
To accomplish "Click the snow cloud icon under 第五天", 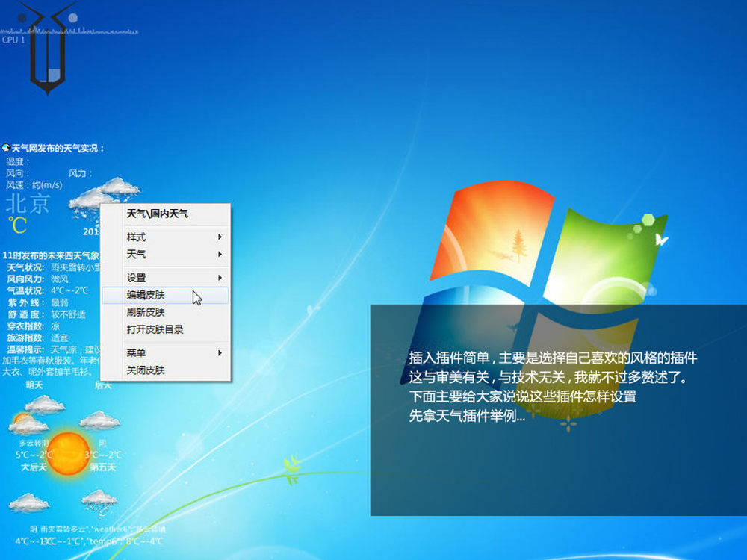I will point(99,498).
